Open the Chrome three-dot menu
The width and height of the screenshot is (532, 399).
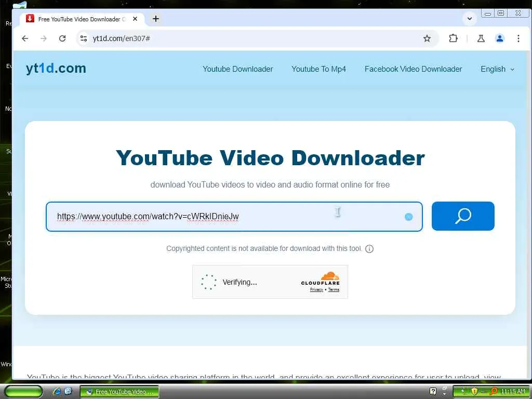(x=518, y=38)
